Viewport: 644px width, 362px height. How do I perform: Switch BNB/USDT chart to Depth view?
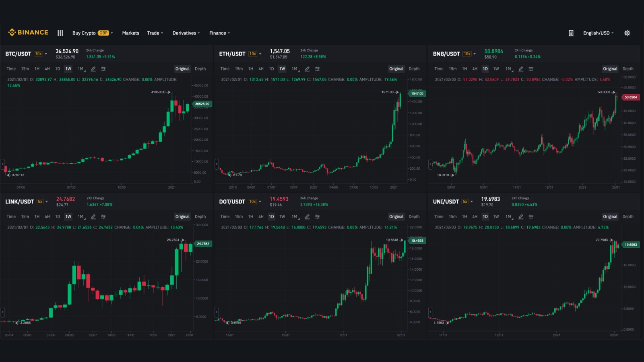tap(627, 69)
